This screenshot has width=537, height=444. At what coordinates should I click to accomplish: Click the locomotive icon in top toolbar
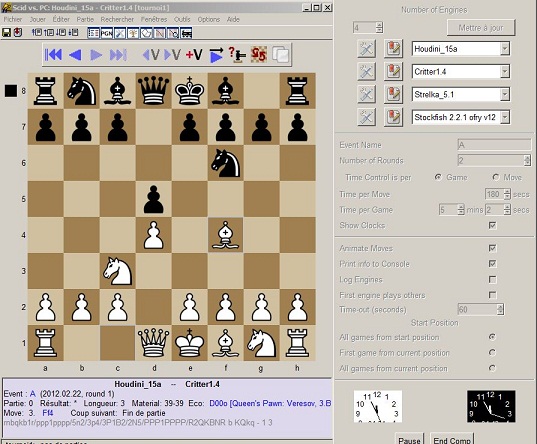186,33
